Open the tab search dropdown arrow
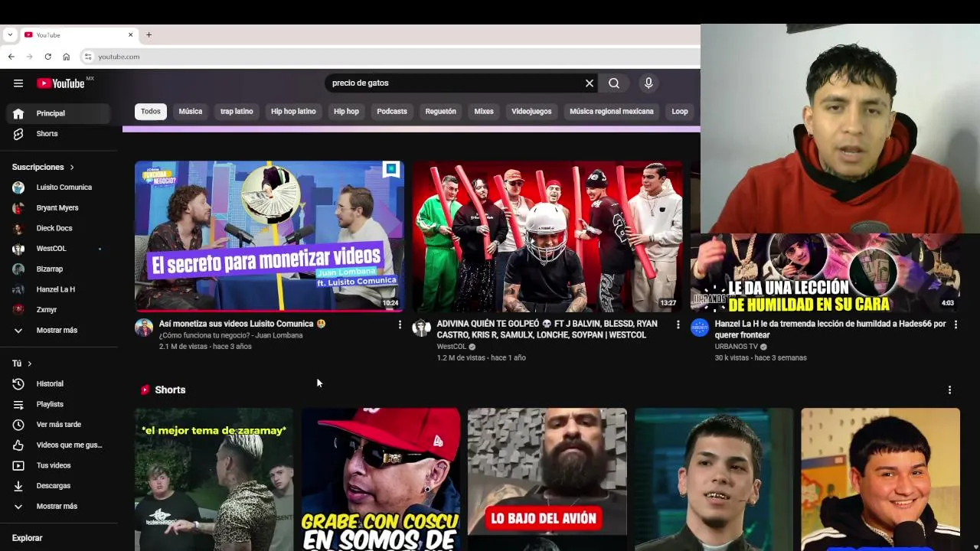 coord(9,34)
